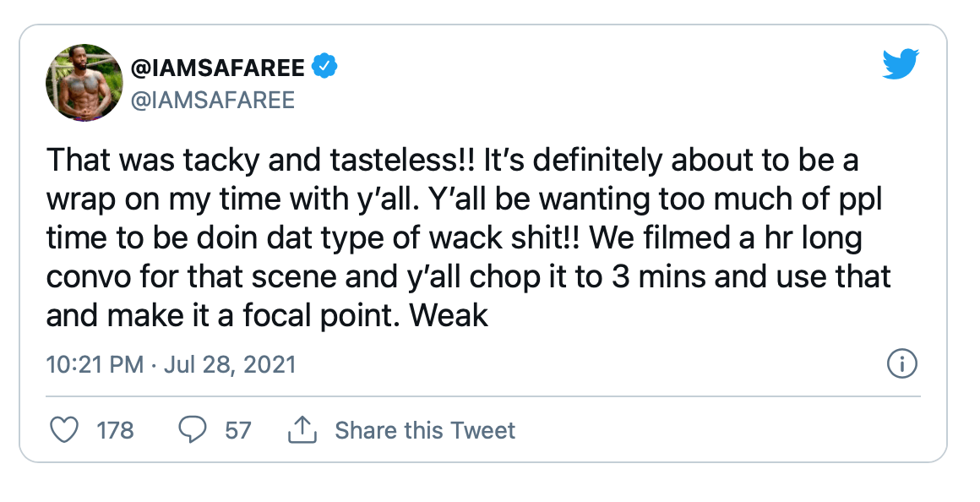Open the shirtless profile avatar photo

[84, 82]
